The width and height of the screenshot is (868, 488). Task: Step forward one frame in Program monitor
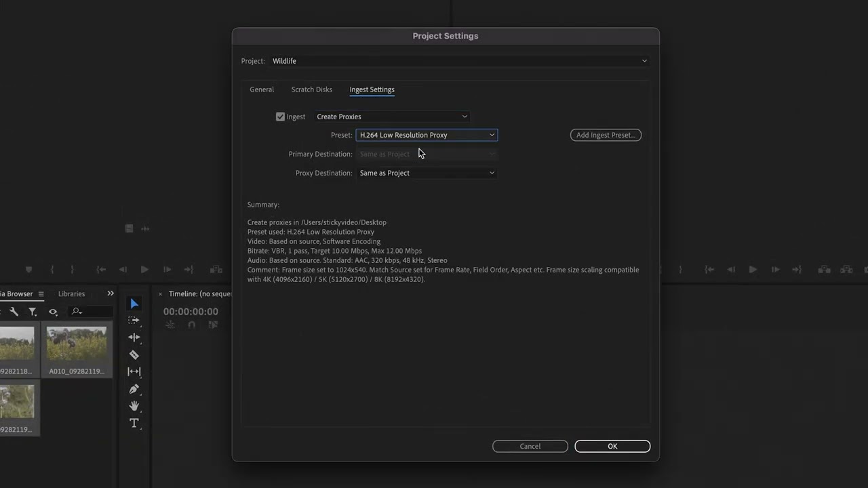coord(775,269)
